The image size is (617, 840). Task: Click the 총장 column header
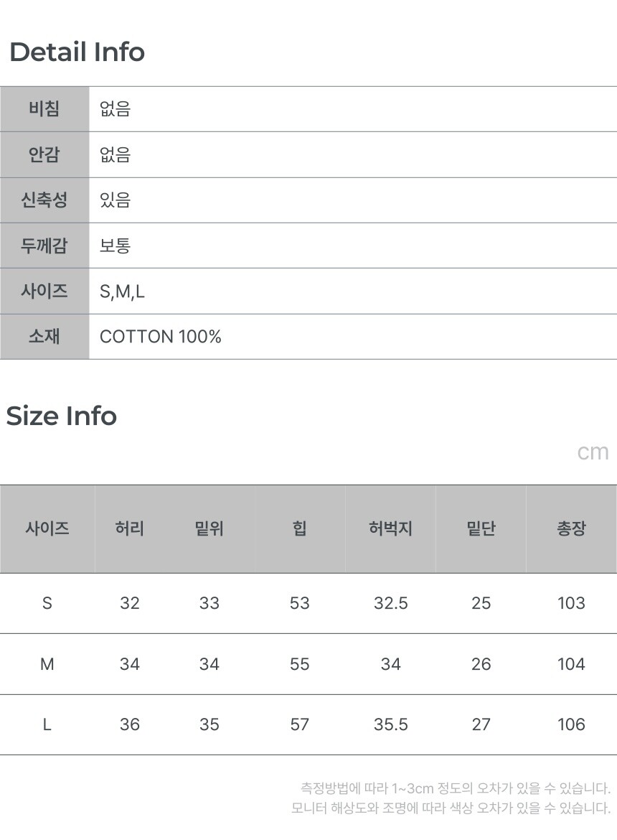(571, 529)
